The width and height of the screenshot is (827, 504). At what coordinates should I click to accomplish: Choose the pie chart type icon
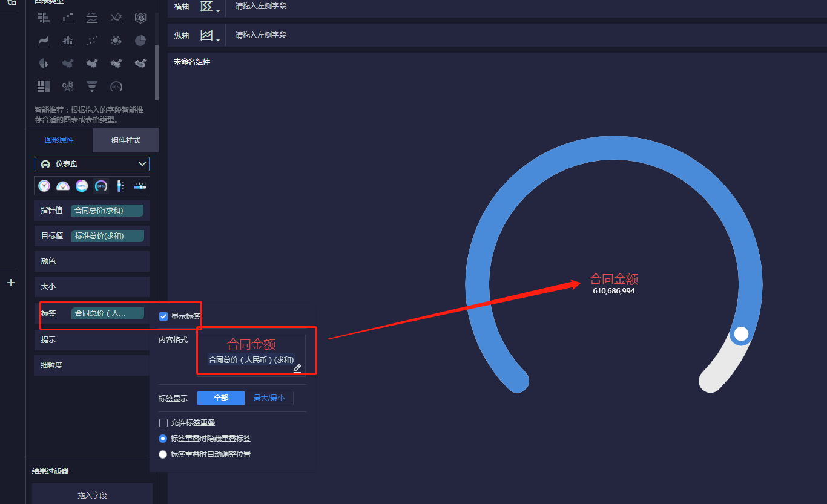point(140,41)
